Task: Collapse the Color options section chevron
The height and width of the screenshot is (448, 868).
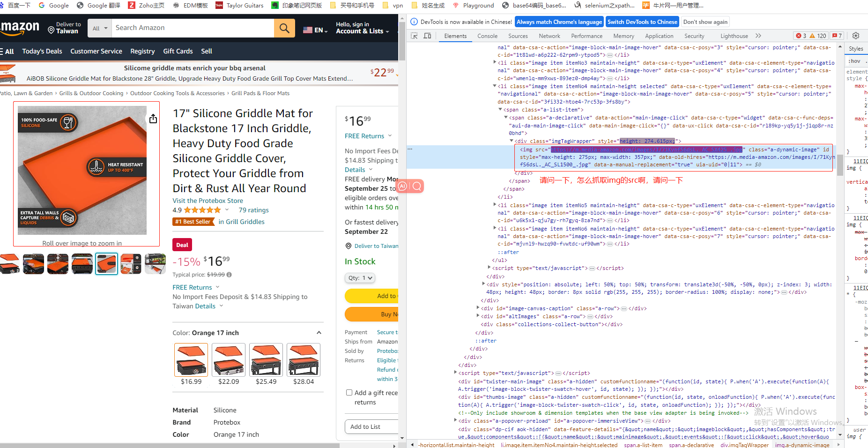Action: pyautogui.click(x=319, y=333)
